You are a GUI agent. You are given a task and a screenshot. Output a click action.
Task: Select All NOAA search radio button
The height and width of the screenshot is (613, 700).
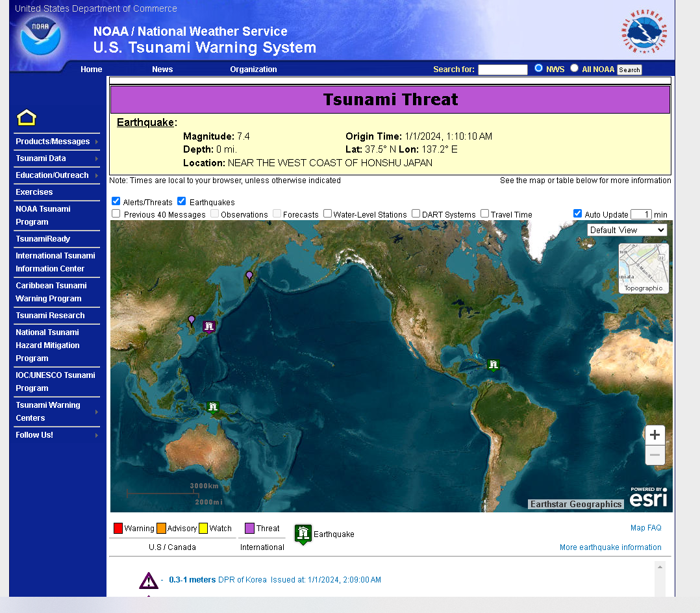click(x=575, y=68)
